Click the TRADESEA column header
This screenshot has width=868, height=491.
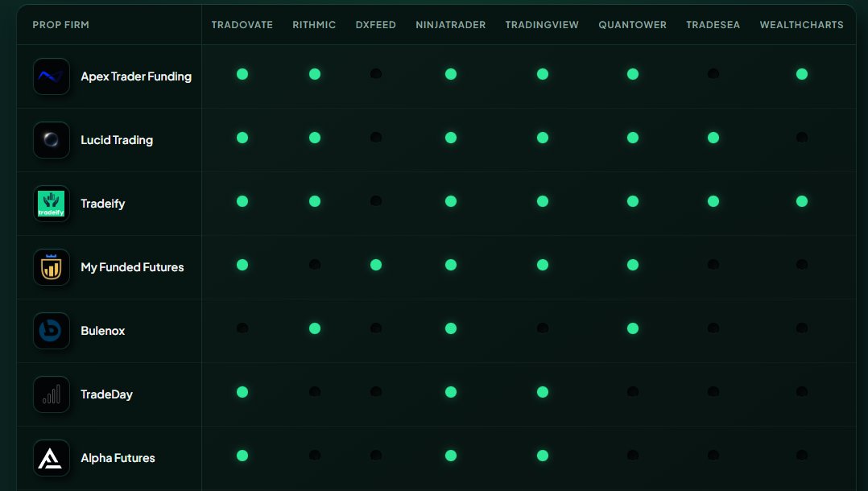(x=713, y=25)
